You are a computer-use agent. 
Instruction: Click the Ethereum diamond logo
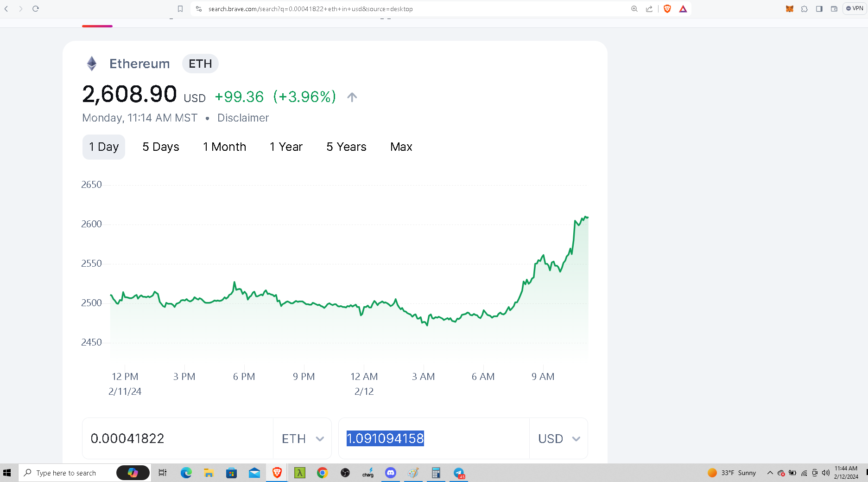click(x=92, y=64)
